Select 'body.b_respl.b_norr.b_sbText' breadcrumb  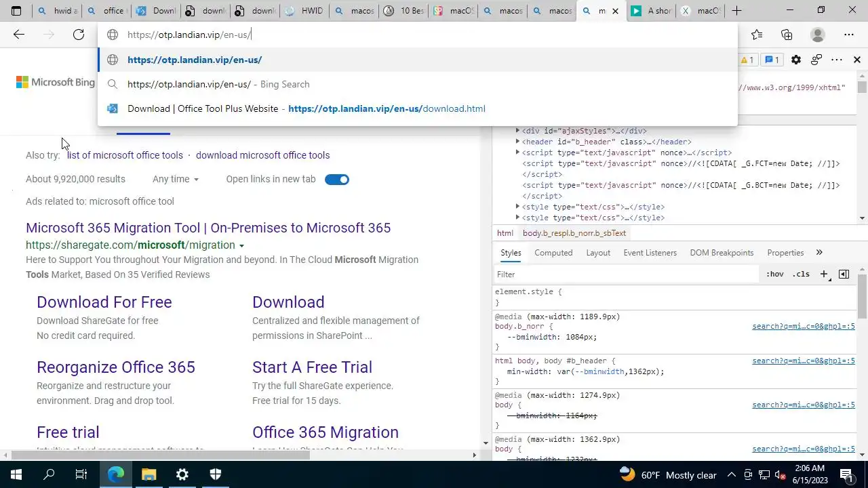pyautogui.click(x=574, y=233)
